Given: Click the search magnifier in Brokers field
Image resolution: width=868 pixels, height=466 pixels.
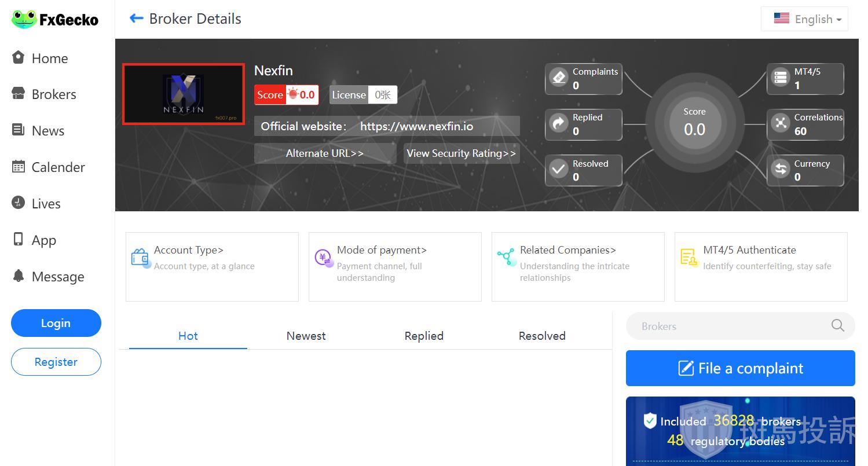Looking at the screenshot, I should (837, 326).
